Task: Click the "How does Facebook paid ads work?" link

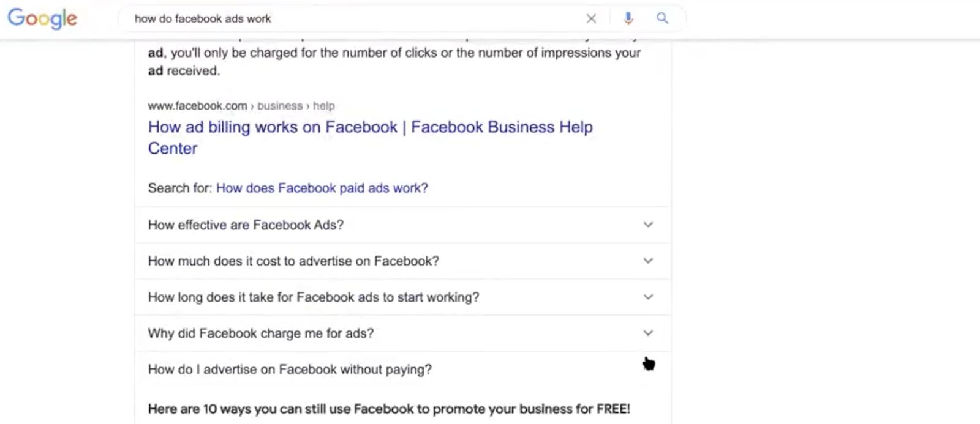Action: pos(322,188)
